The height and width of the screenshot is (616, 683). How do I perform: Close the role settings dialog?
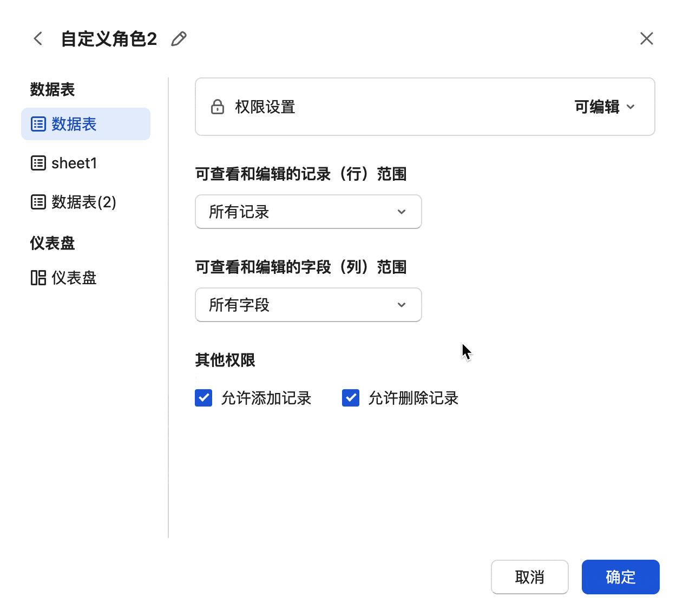tap(646, 38)
